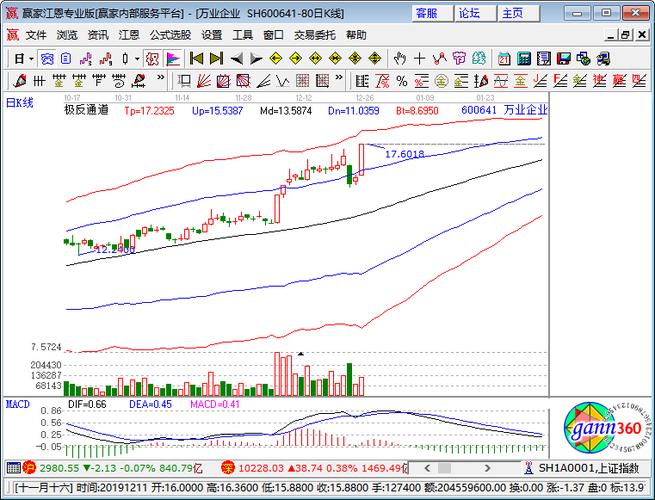Click scroll left arrow in status bar
The height and width of the screenshot is (500, 655).
pyautogui.click(x=427, y=468)
